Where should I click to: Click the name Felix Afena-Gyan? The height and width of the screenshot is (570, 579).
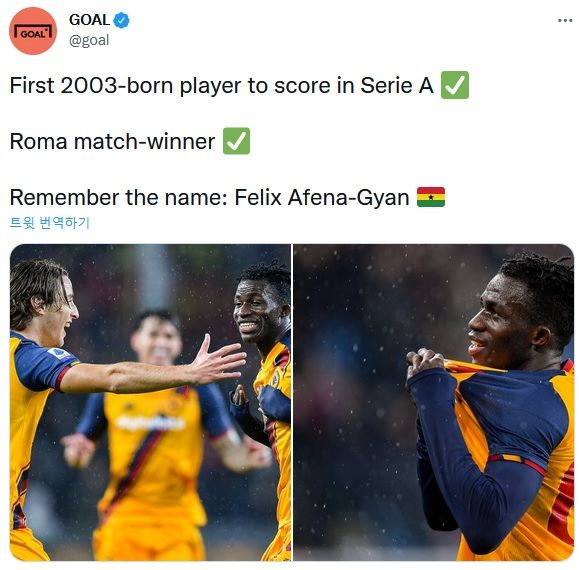[322, 198]
